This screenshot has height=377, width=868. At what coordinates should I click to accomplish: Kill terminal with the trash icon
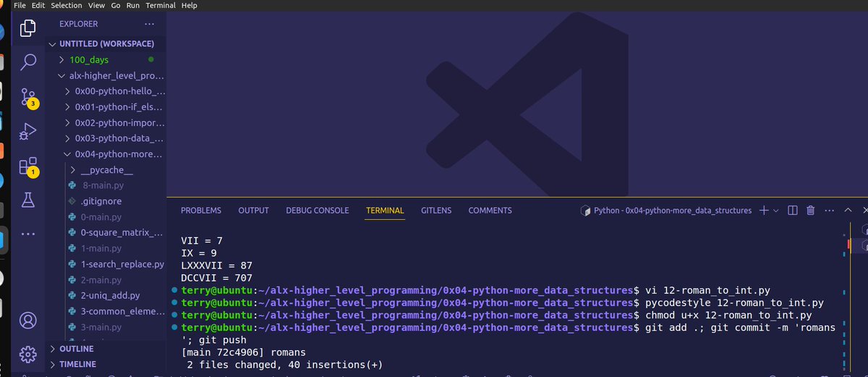click(x=811, y=211)
